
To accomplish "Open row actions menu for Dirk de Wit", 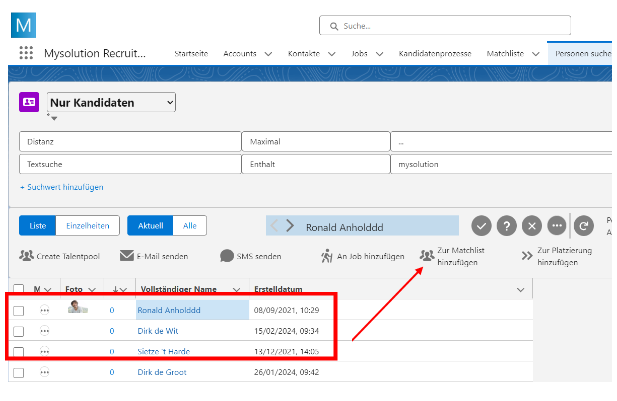I will [x=45, y=331].
